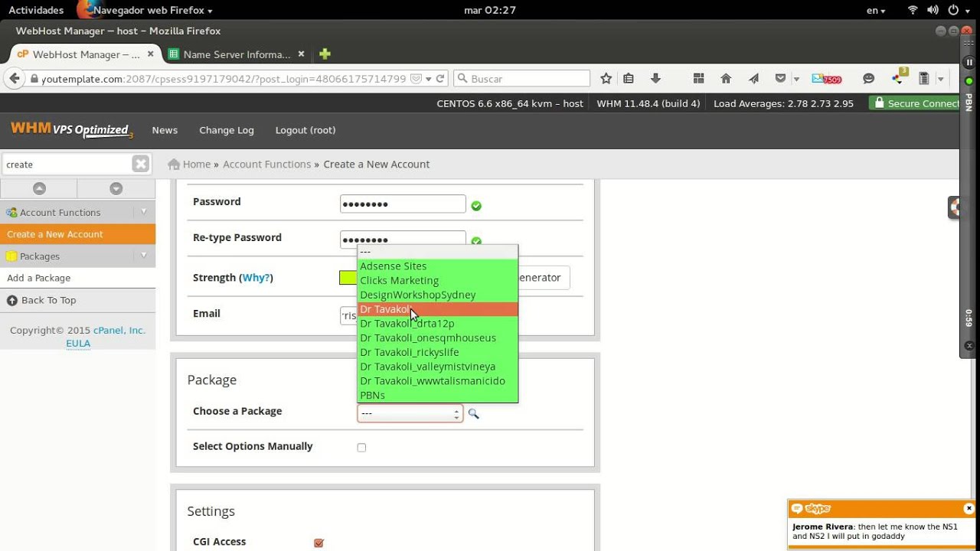
Task: Click the Password input field
Action: tap(403, 204)
